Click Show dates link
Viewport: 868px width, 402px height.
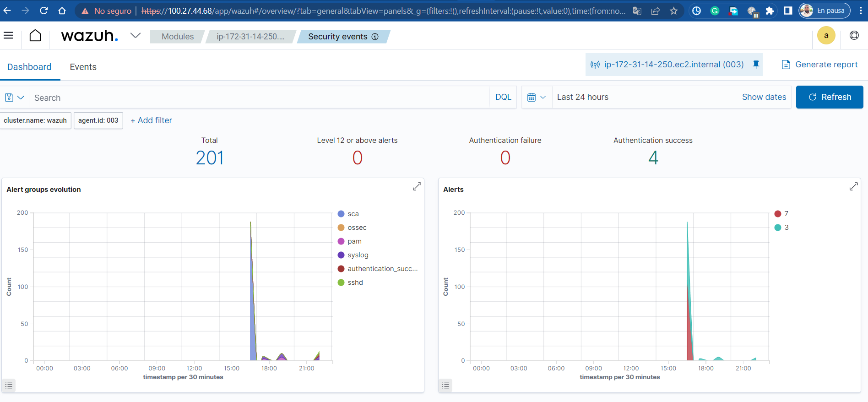(x=764, y=97)
